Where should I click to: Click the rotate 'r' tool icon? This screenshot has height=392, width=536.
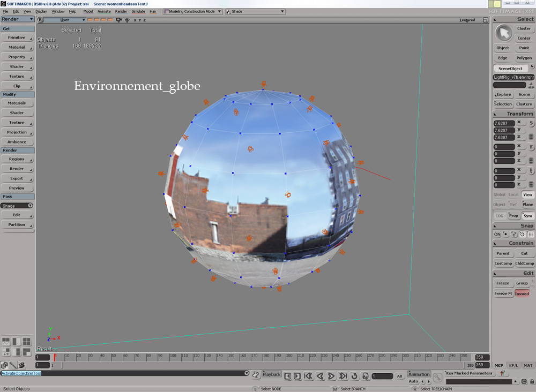tap(531, 147)
